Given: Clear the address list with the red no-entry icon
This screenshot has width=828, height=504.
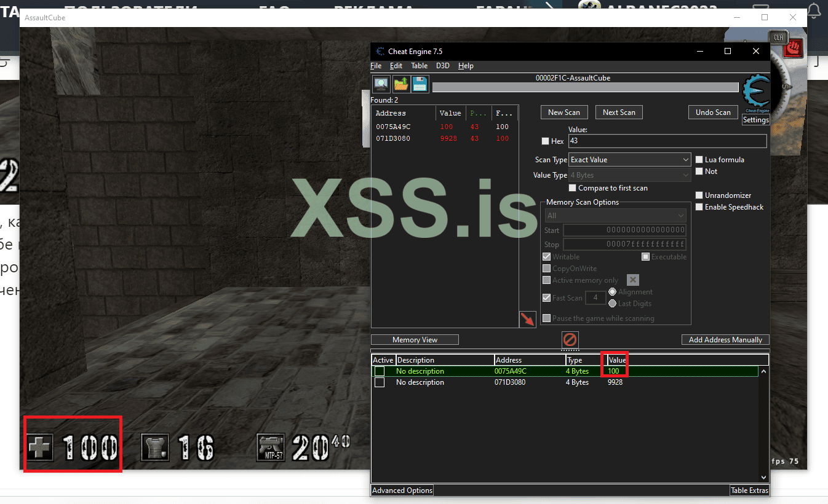Looking at the screenshot, I should coord(570,339).
